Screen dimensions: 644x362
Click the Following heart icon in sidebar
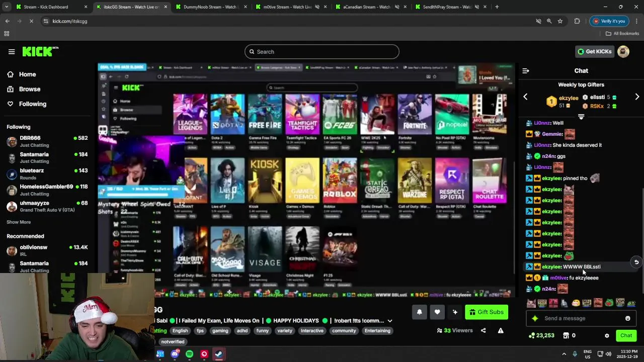click(10, 104)
